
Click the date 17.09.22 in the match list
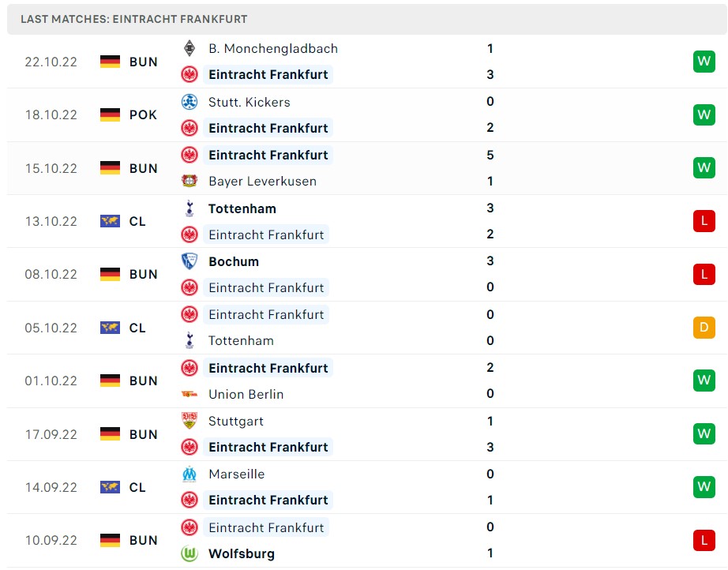pos(51,434)
